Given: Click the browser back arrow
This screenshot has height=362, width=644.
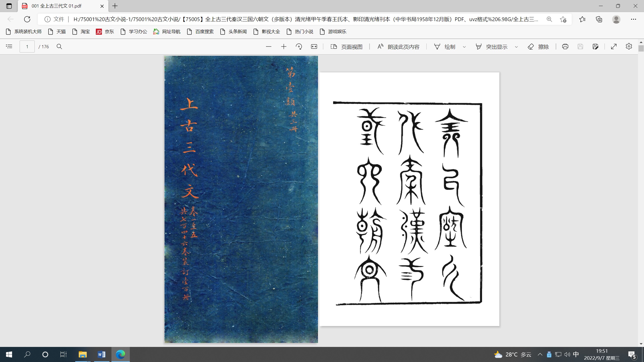Looking at the screenshot, I should coord(11,19).
